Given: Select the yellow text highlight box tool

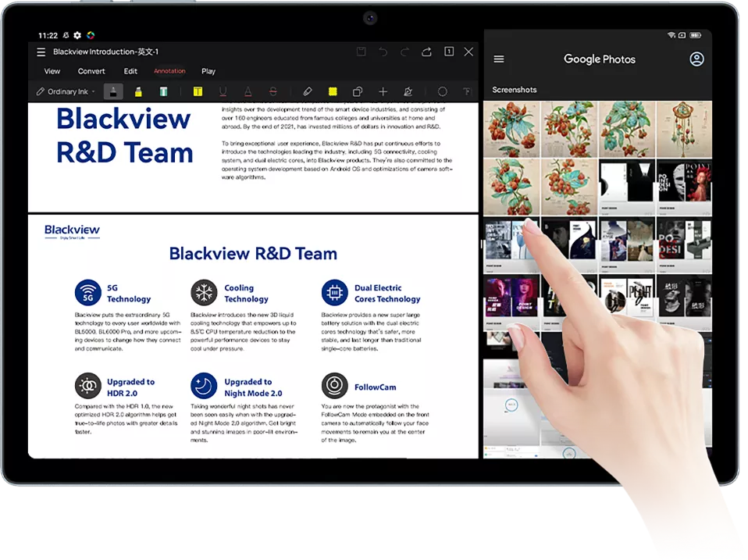Looking at the screenshot, I should 198,91.
